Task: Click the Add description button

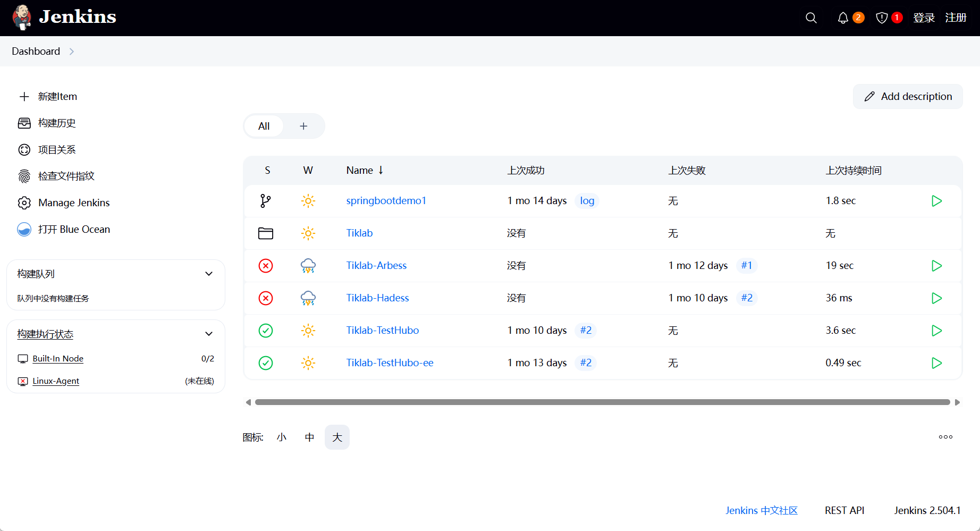Action: pyautogui.click(x=908, y=97)
